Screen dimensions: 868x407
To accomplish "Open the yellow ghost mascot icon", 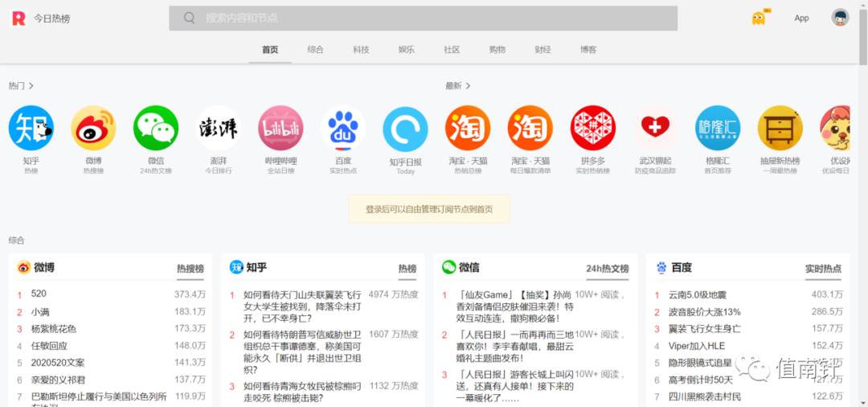I will 759,18.
